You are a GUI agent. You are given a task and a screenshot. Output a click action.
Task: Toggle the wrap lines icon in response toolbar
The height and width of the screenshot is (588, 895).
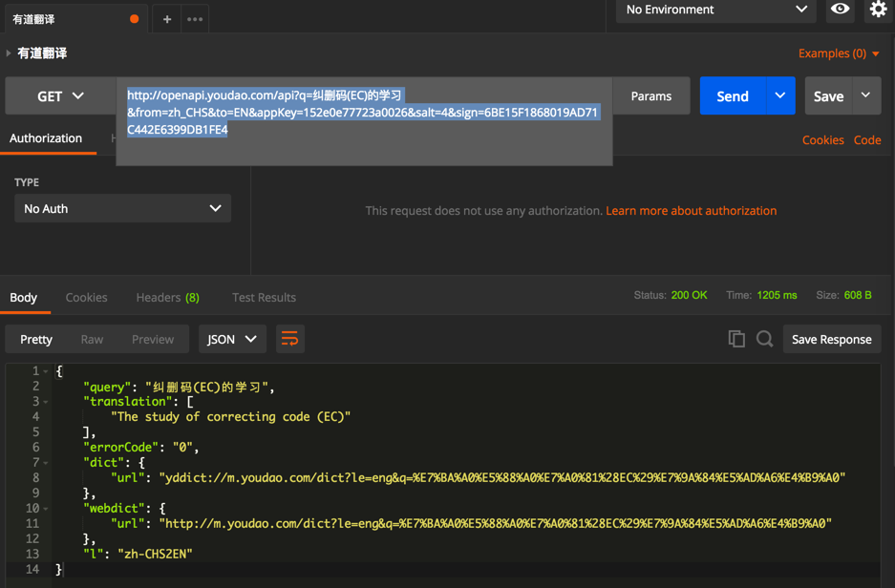tap(289, 339)
